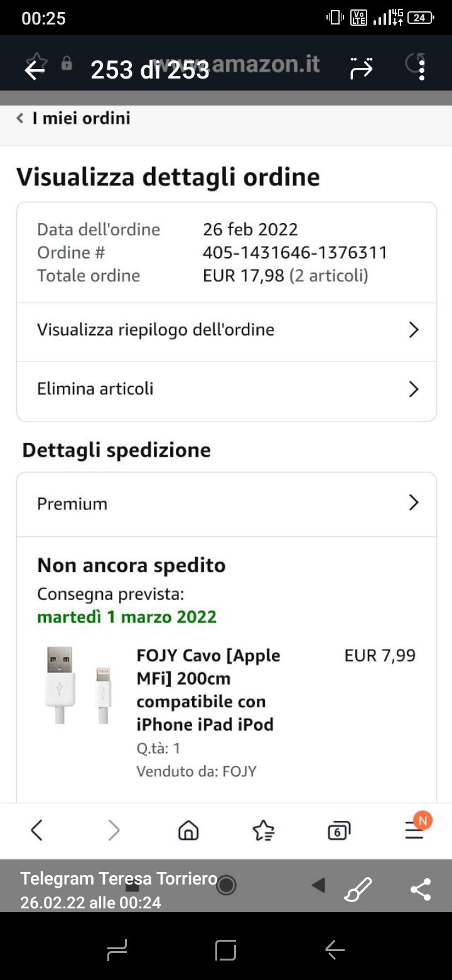Expand the Premium shipping chevron
452x980 pixels.
click(x=413, y=503)
